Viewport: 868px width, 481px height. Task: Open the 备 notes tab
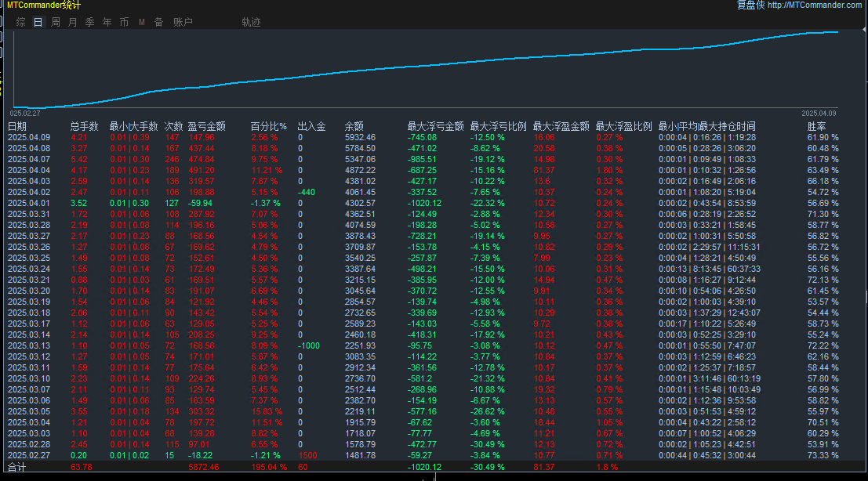point(158,22)
